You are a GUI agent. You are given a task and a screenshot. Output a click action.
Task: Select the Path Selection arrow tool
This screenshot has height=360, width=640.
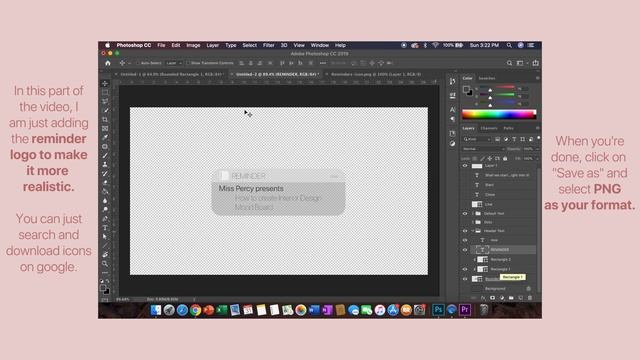point(105,237)
